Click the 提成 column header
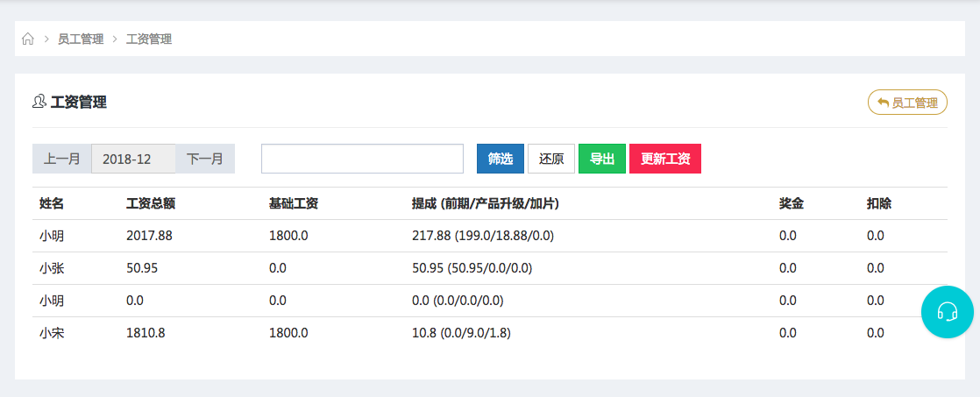 point(485,203)
